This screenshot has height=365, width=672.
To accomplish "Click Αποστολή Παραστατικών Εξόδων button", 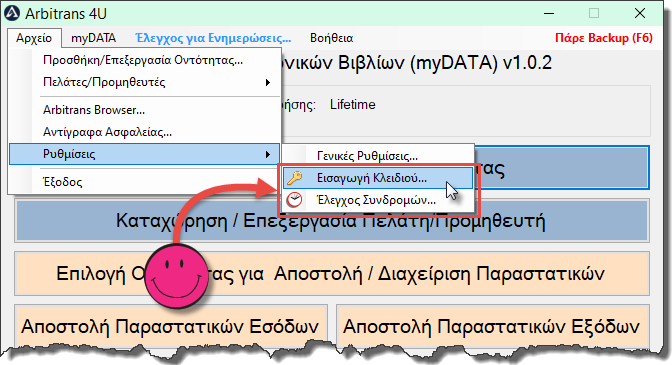I will tap(492, 326).
